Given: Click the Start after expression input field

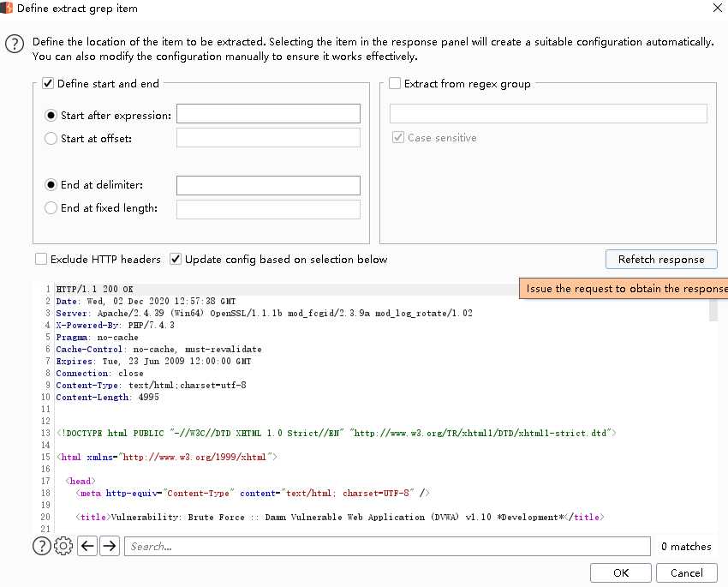Looking at the screenshot, I should (x=268, y=114).
